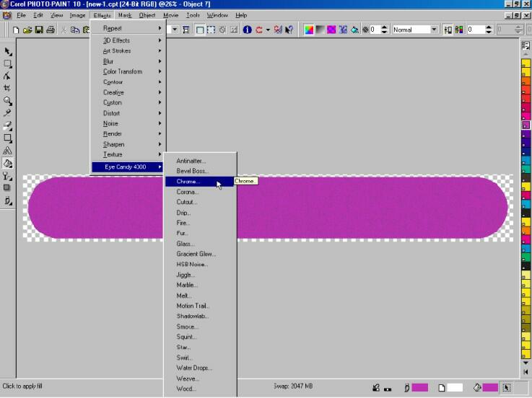The image size is (532, 398).
Task: Toggle the mask marquee visibility button
Action: (200, 30)
